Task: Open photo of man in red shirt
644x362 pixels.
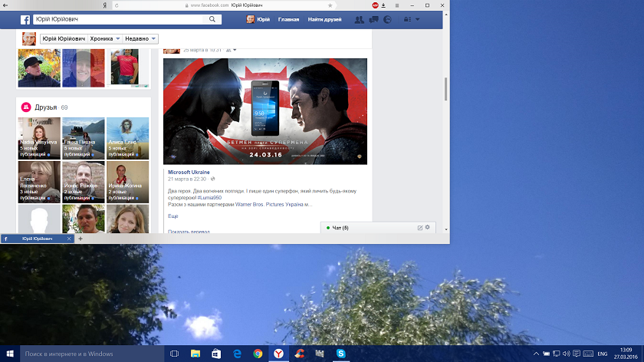Action: point(127,67)
